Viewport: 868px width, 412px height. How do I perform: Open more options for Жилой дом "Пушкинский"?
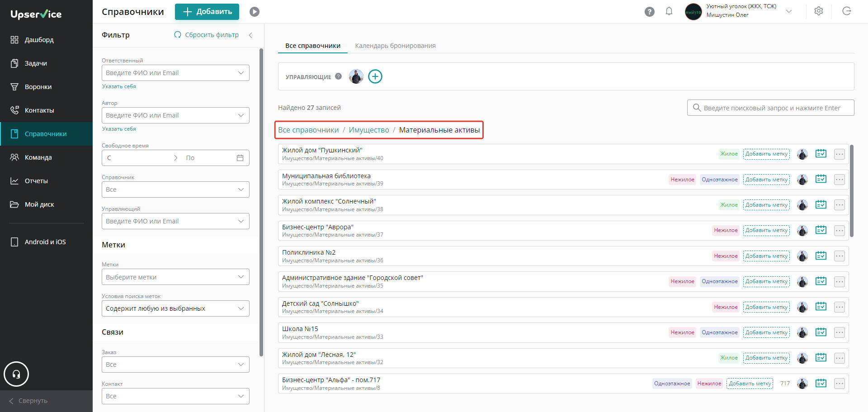tap(840, 154)
